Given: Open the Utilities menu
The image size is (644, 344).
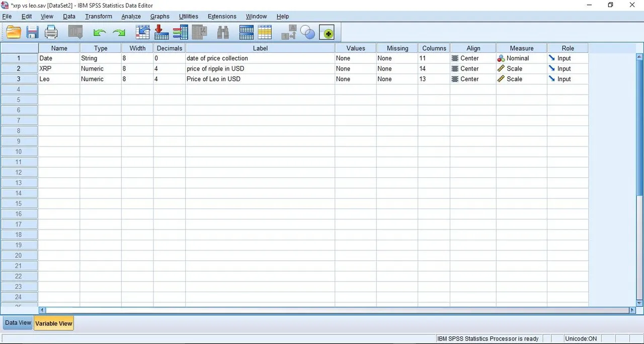Looking at the screenshot, I should [x=189, y=16].
